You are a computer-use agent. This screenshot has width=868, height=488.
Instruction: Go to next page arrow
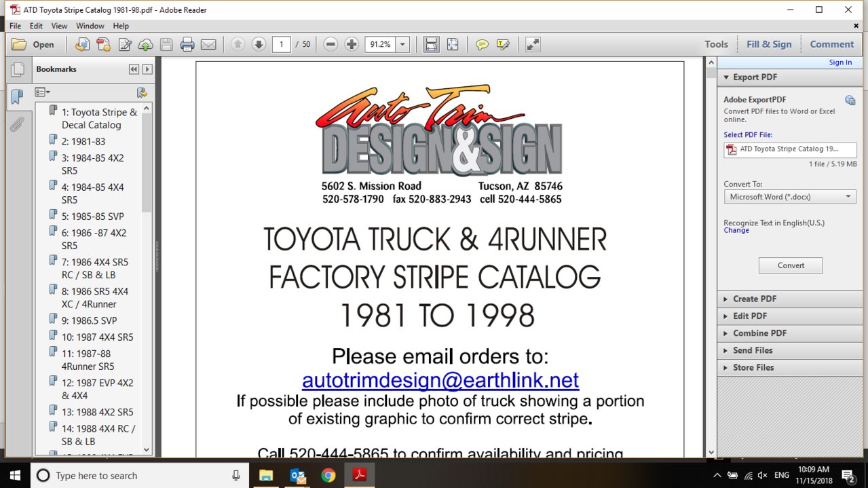259,44
